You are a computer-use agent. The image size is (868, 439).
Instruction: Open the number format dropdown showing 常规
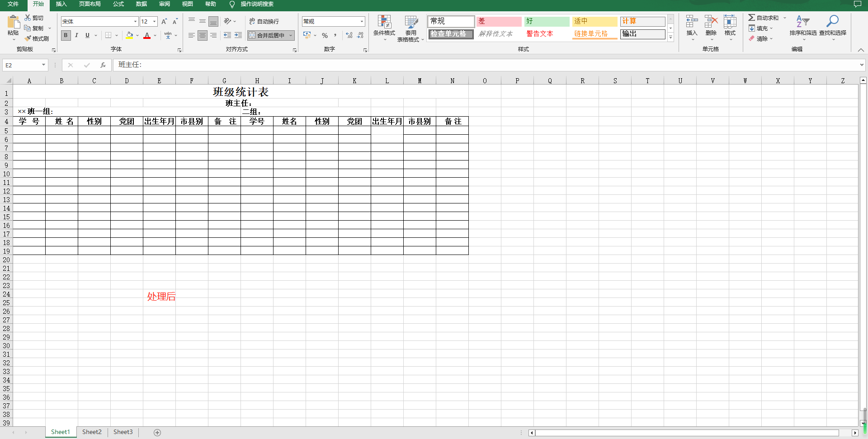(x=361, y=21)
